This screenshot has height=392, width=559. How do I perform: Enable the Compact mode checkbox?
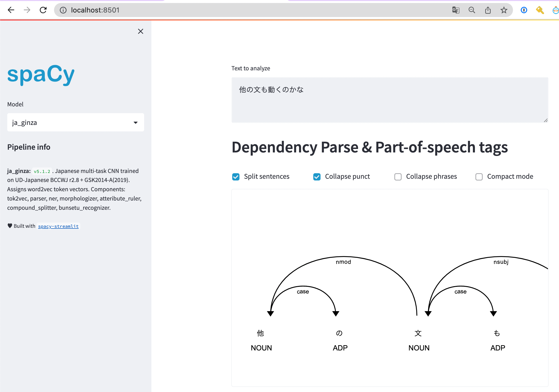[479, 177]
